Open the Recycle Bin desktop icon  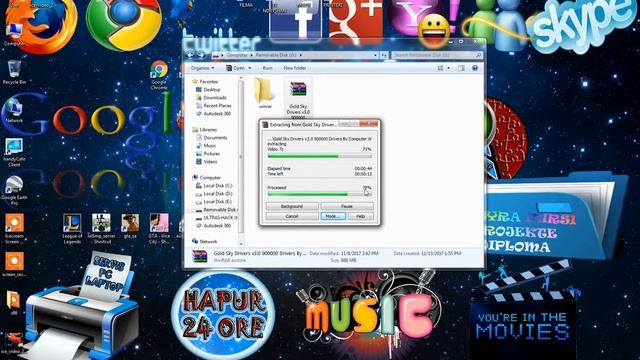pos(14,73)
